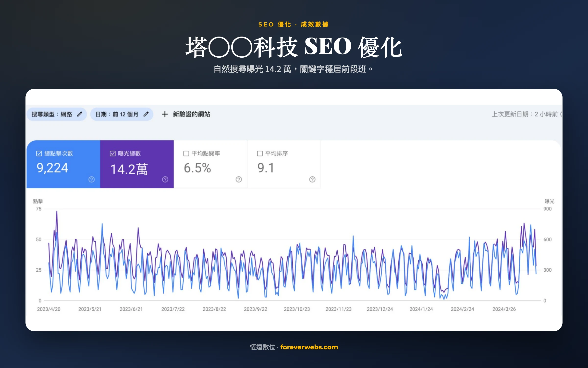The image size is (588, 368).
Task: Click the 2023/8/22 date axis label
Action: point(214,309)
